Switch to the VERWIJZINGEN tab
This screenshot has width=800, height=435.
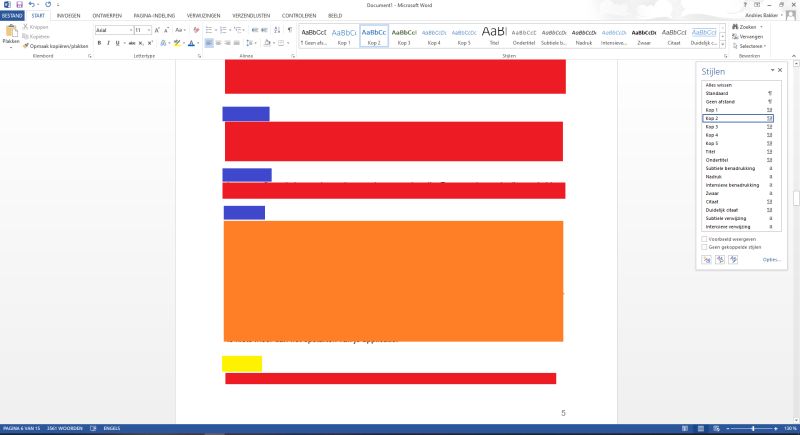(204, 16)
